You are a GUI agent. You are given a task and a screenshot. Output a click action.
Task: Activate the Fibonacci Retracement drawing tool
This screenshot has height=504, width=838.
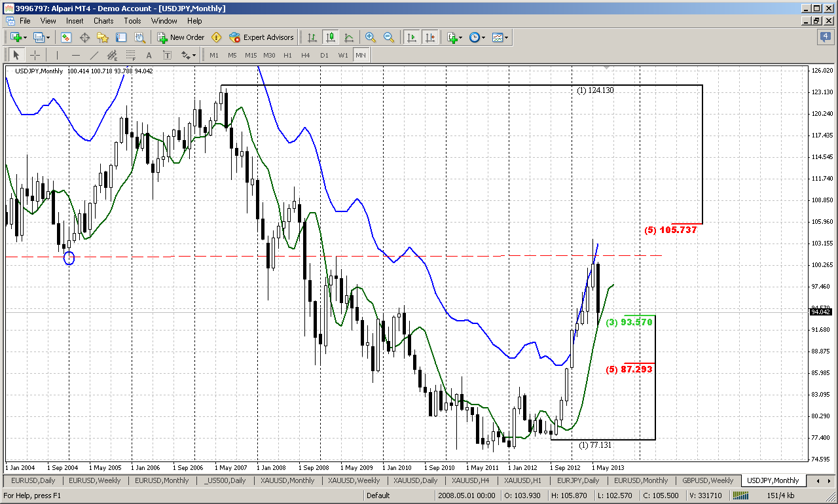131,55
